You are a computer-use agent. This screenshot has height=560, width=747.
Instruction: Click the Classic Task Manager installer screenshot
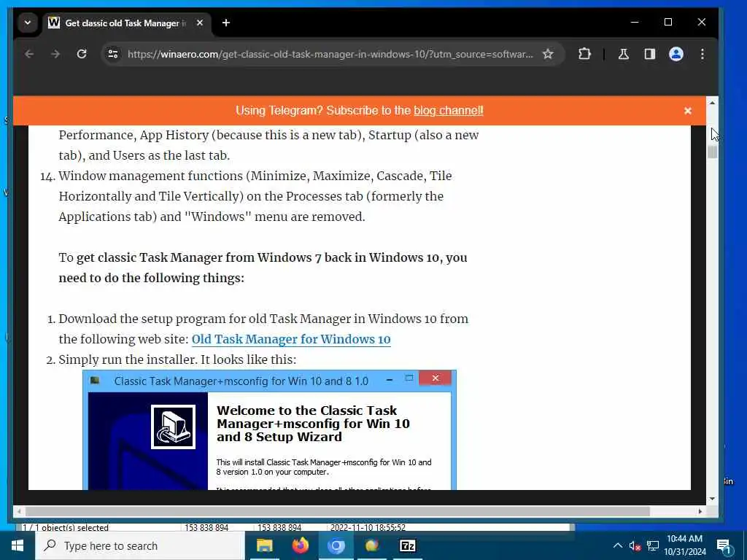[x=270, y=429]
